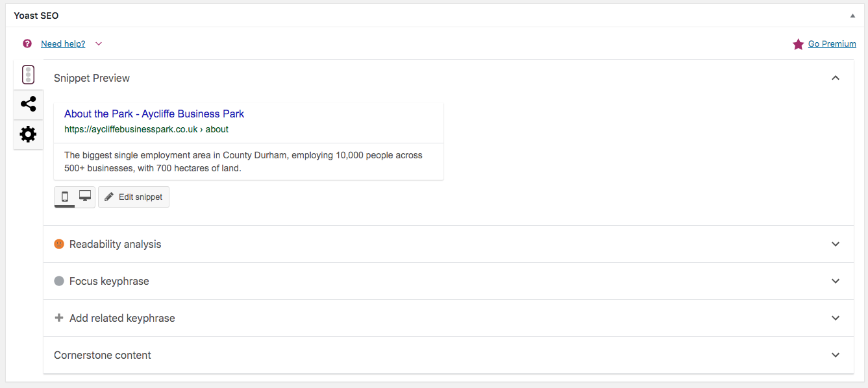The height and width of the screenshot is (388, 868).
Task: Click the Go Premium star icon
Action: (798, 44)
